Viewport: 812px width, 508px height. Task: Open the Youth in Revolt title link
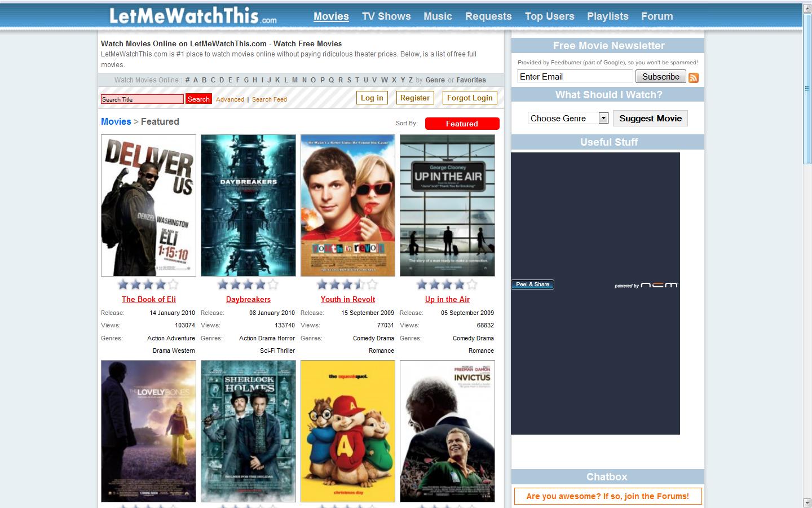point(348,299)
